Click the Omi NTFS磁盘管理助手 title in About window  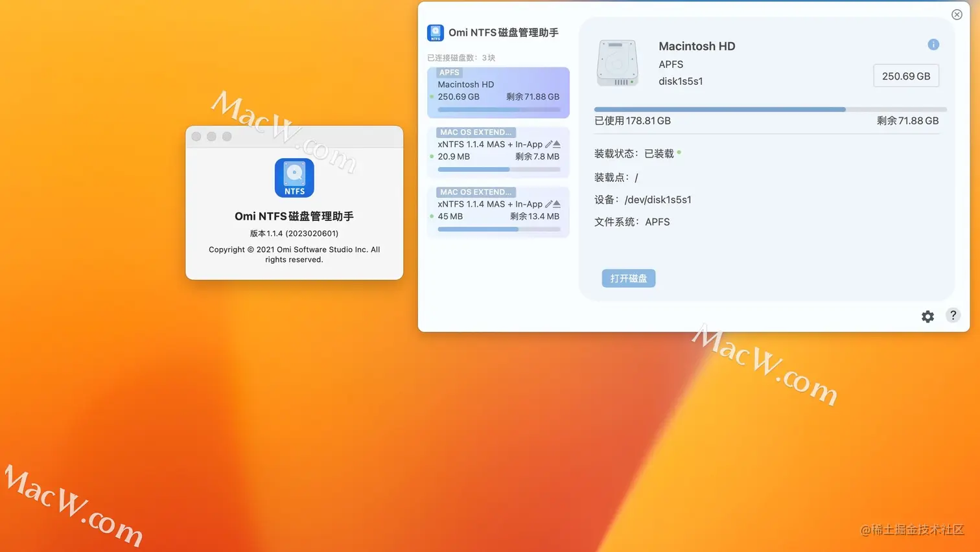(294, 216)
